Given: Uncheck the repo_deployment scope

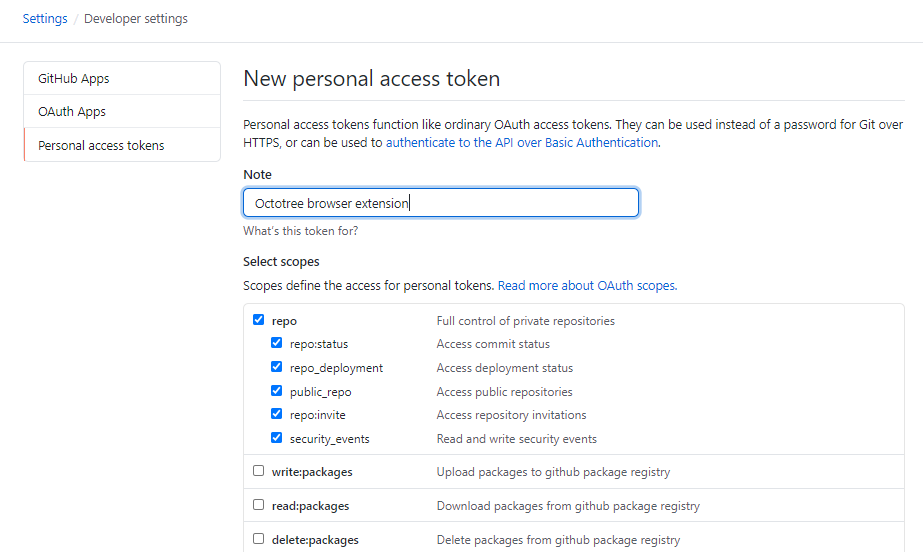Looking at the screenshot, I should 276,367.
